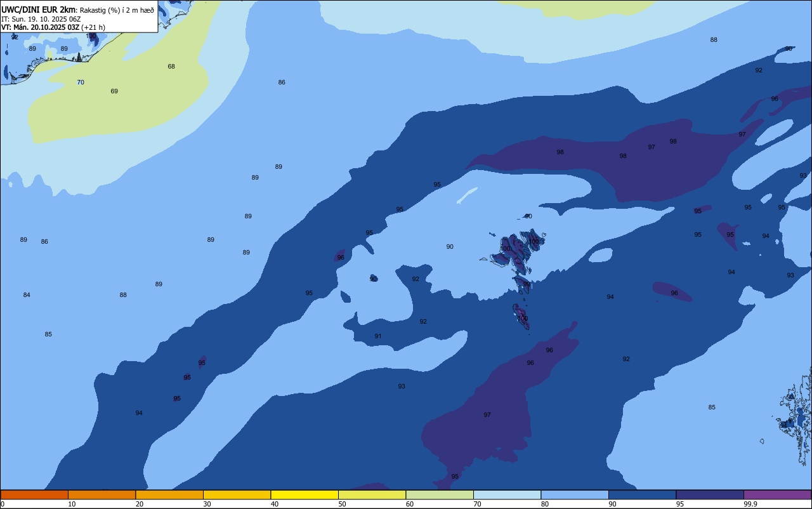The height and width of the screenshot is (509, 812).
Task: Click the legend tick label '99.9'
Action: (750, 504)
